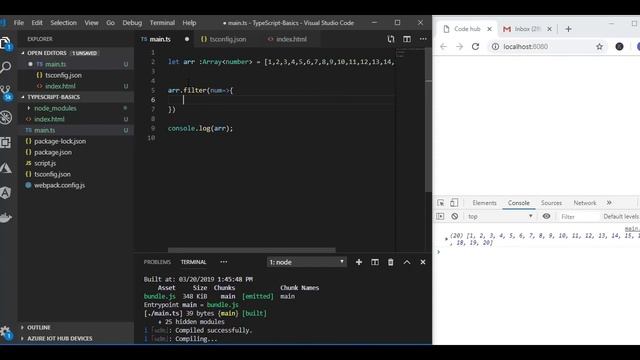Toggle live expression eye icon in console
This screenshot has height=360, width=640.
(546, 216)
